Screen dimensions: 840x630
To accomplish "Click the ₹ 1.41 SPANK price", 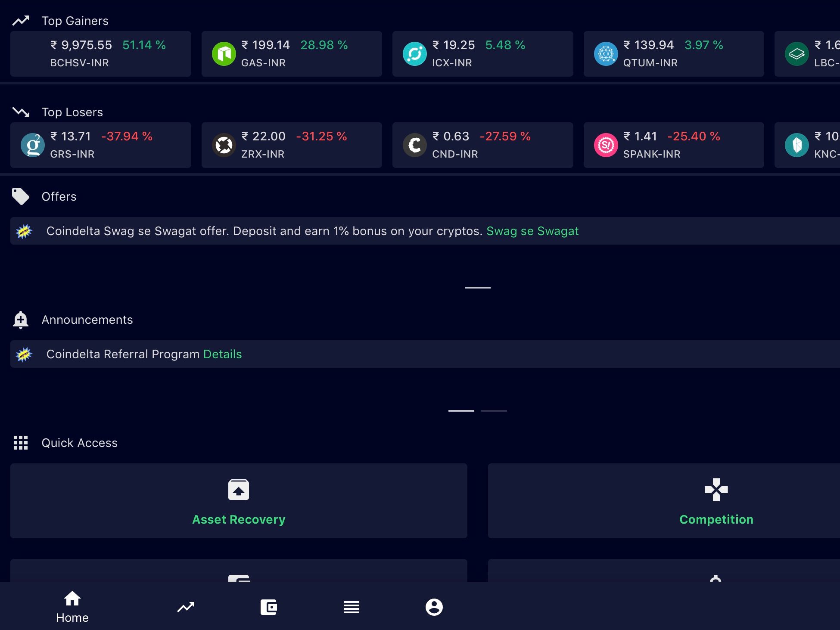I will pyautogui.click(x=640, y=136).
